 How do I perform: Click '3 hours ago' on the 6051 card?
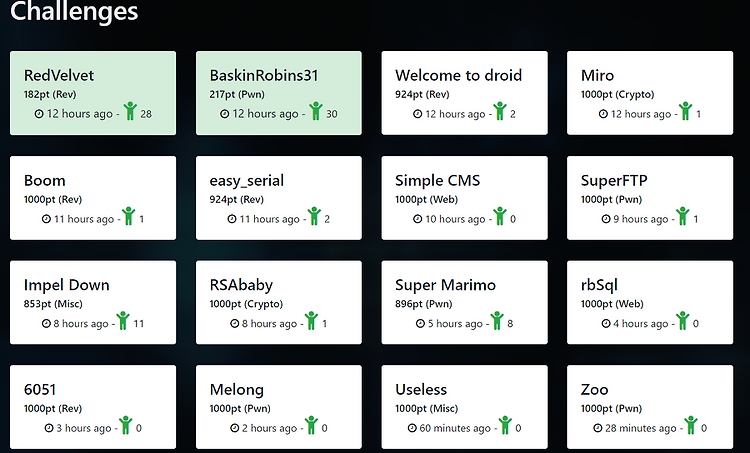click(x=84, y=429)
